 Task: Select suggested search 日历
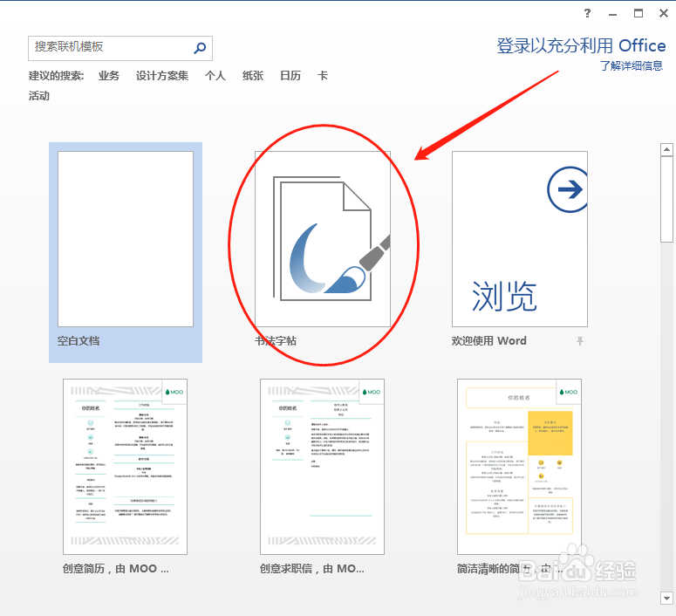[x=290, y=76]
